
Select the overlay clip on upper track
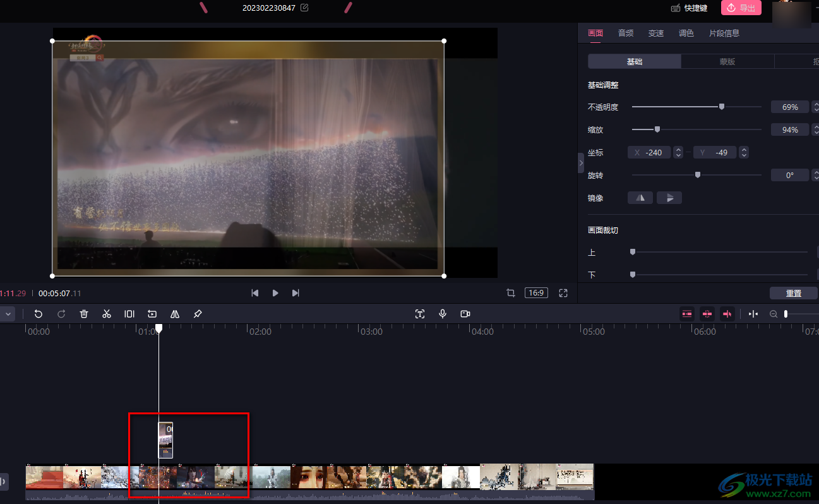(165, 440)
